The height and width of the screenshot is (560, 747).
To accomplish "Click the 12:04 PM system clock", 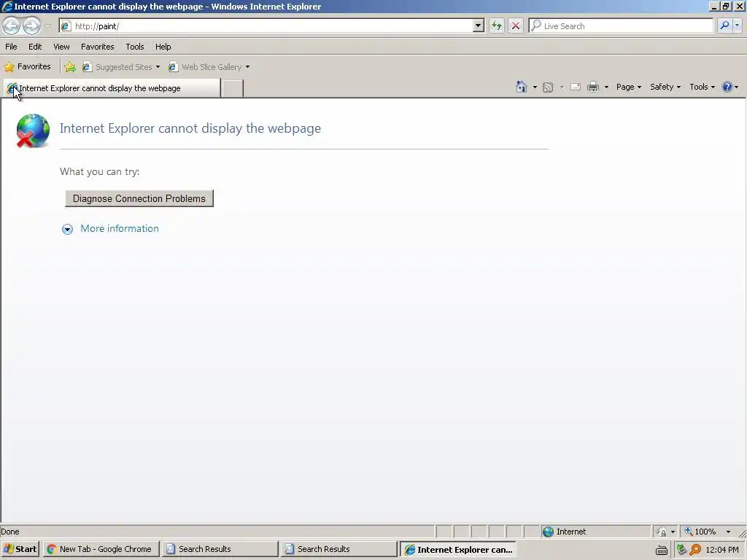I will tap(722, 550).
